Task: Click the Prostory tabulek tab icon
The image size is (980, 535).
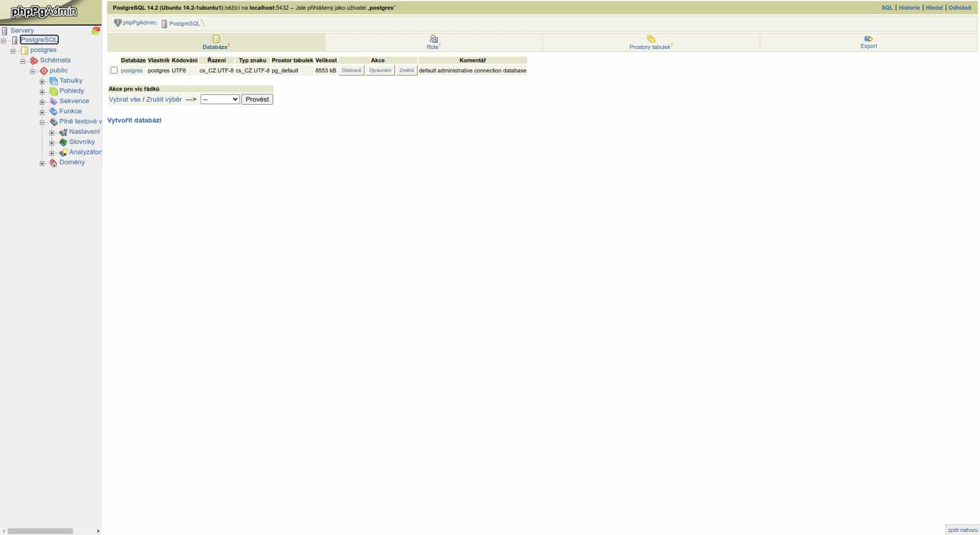Action: pos(651,39)
